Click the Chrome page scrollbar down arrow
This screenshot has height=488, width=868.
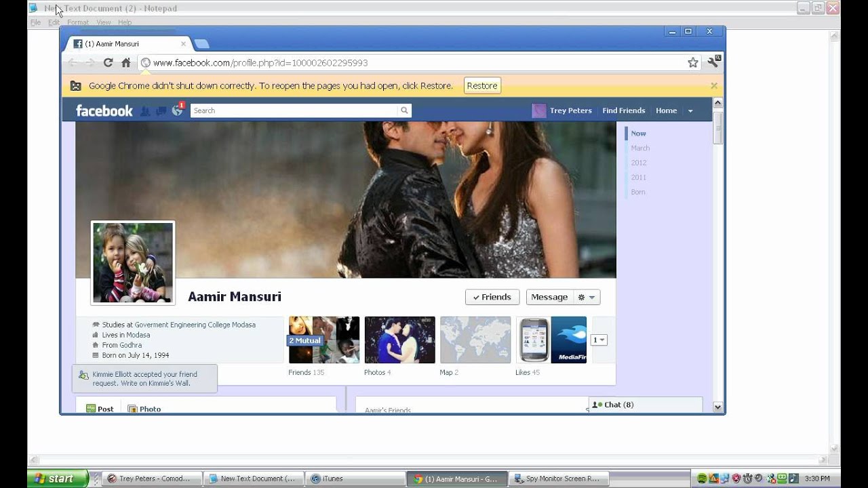(x=718, y=407)
